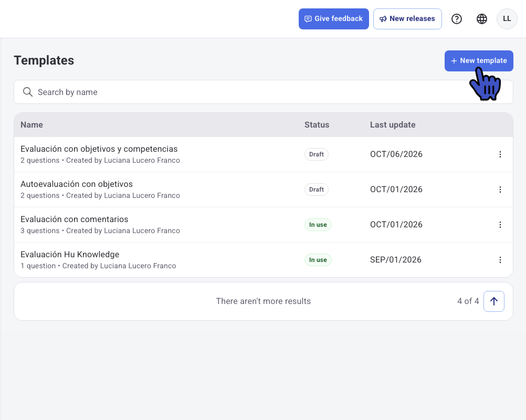Click the OCT/06/2026 date cell
This screenshot has height=420, width=526.
[x=396, y=154]
